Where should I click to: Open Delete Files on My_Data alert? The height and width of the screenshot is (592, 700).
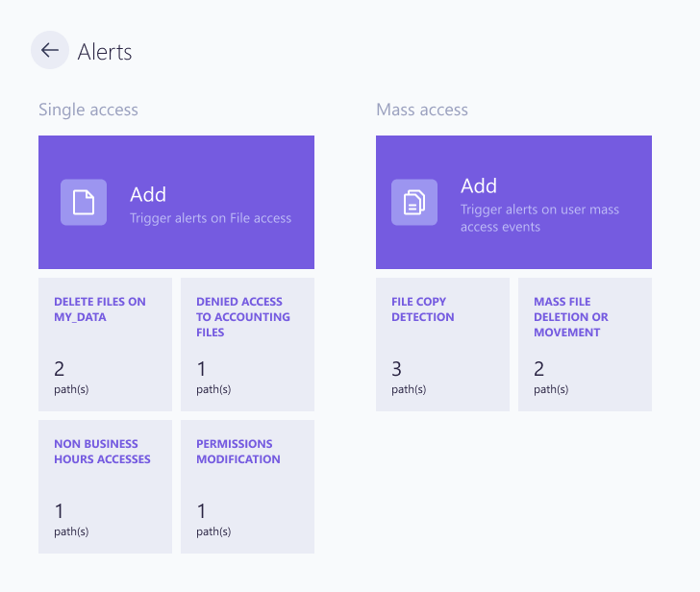click(x=106, y=344)
